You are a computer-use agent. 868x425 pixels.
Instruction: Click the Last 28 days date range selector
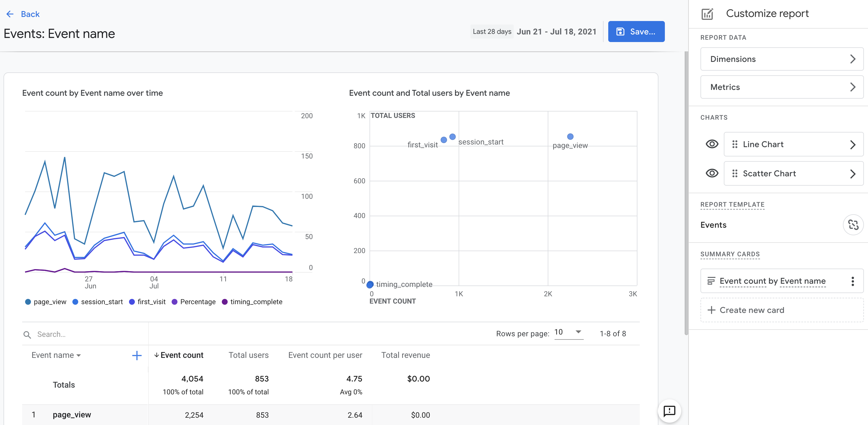tap(491, 31)
